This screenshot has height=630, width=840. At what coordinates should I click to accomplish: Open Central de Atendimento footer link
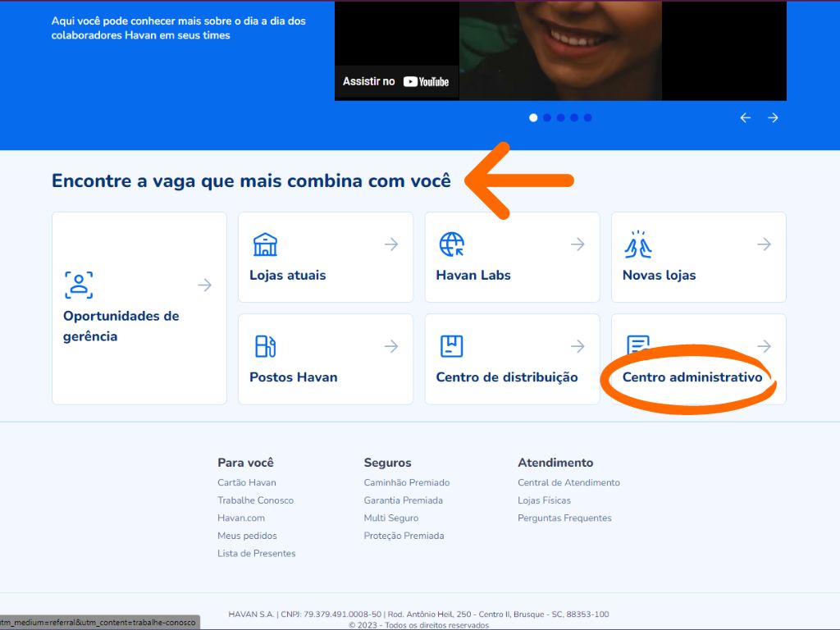(569, 482)
